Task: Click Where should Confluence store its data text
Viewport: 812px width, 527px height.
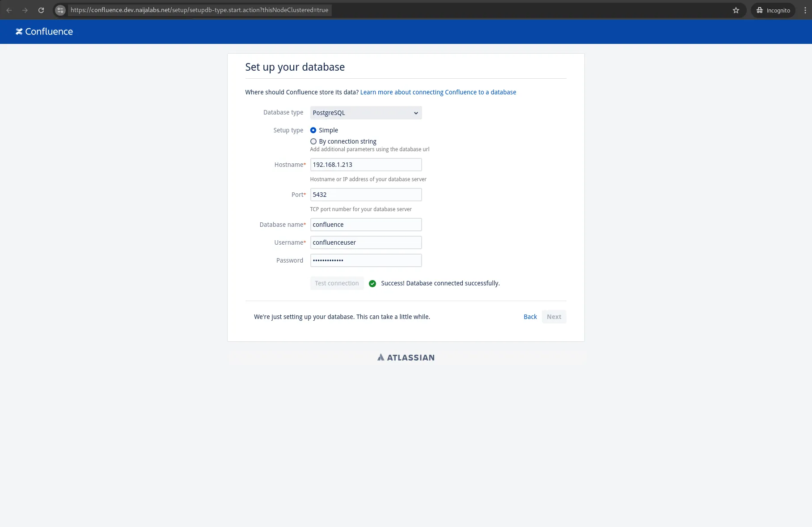Action: tap(302, 92)
